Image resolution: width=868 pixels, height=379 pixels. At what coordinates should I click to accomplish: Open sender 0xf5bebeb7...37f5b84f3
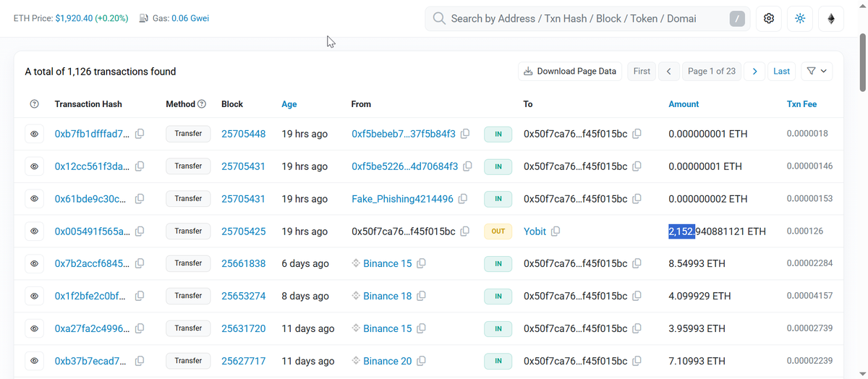click(x=404, y=134)
